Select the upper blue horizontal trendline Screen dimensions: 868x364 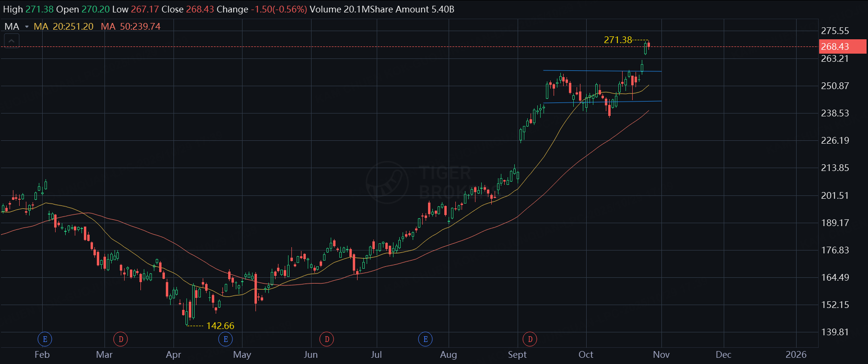(602, 71)
